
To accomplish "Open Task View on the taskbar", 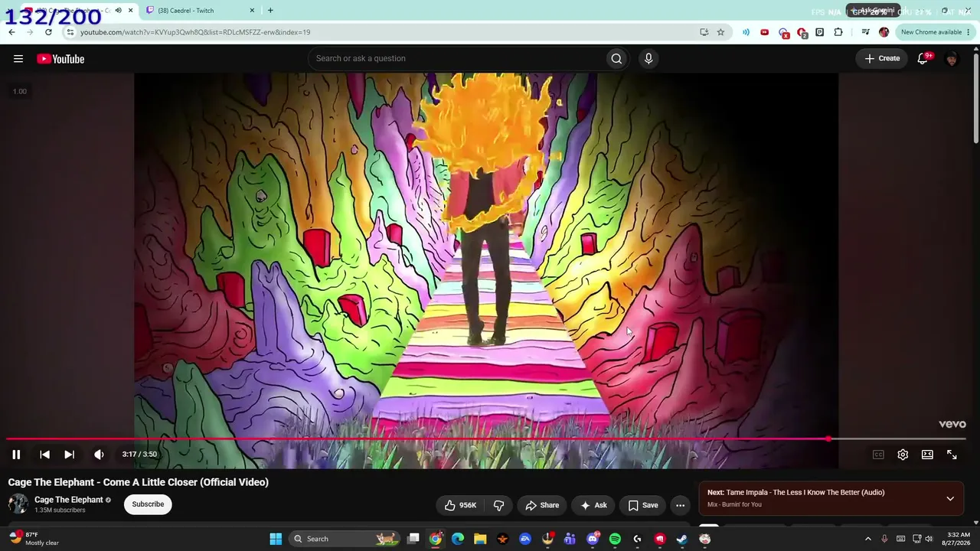I will coord(413,539).
